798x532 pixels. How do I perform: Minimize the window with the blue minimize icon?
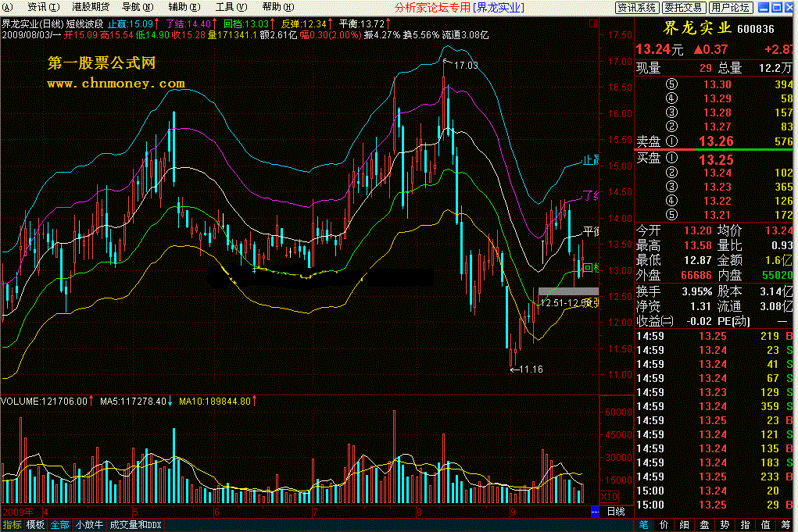[764, 7]
